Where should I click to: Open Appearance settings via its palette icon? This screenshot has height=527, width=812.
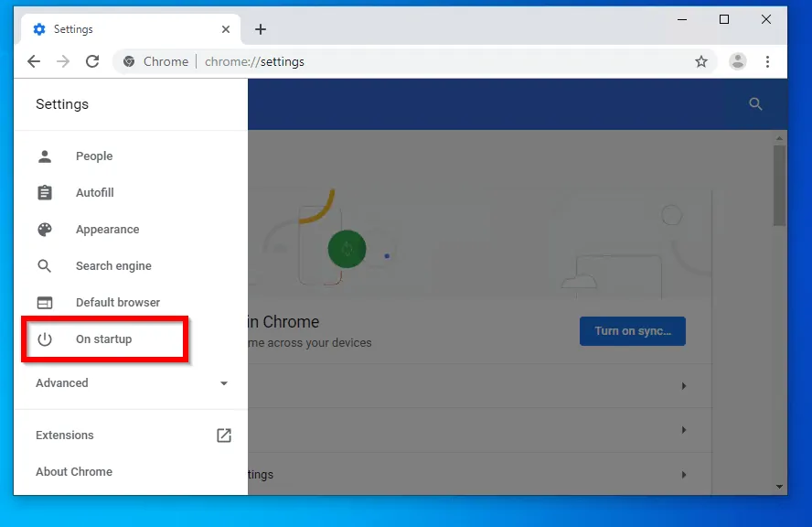45,229
